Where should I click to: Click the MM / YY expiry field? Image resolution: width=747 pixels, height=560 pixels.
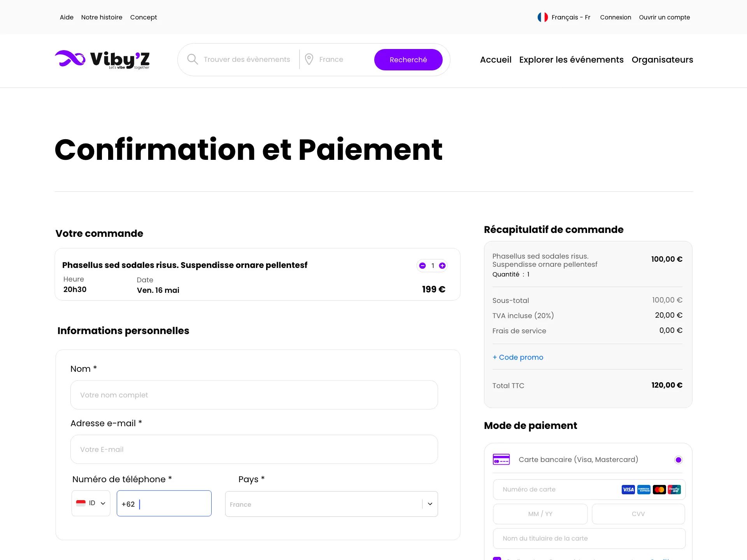click(x=540, y=514)
